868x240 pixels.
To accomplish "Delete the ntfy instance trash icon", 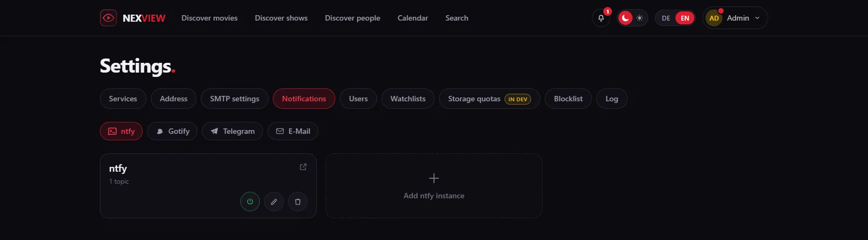I will pyautogui.click(x=298, y=202).
